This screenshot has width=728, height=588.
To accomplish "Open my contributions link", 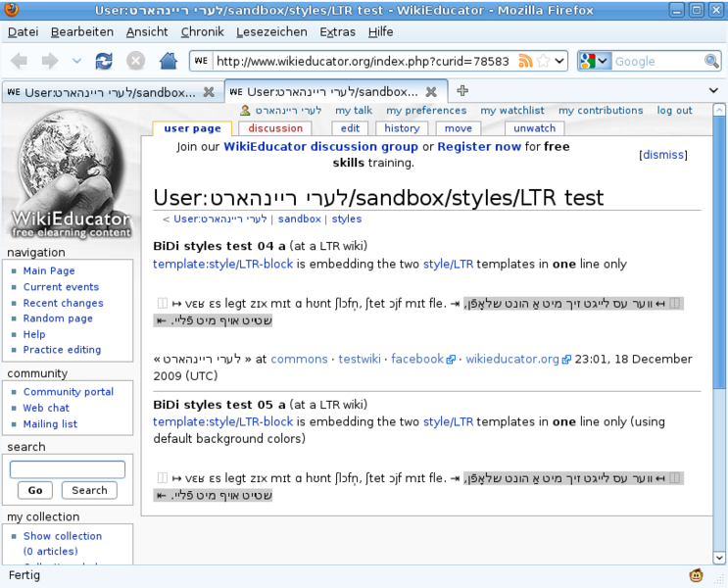I will [x=601, y=111].
